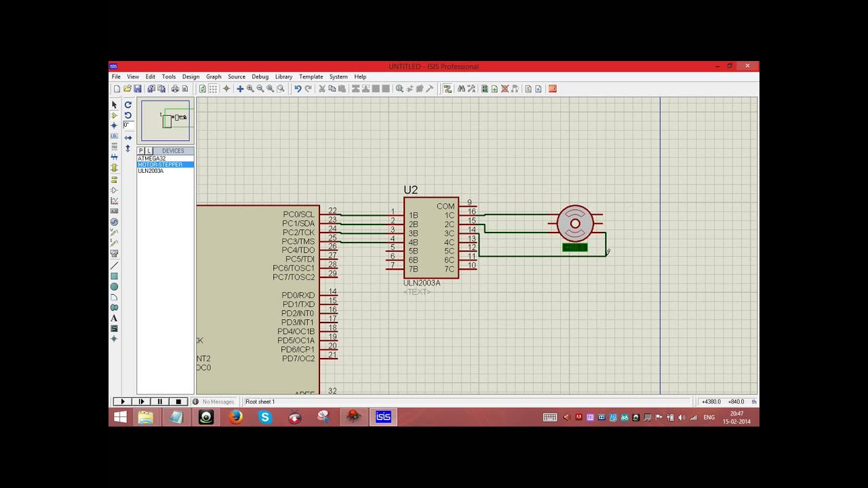This screenshot has height=488, width=868.
Task: Open the System menu
Action: (338, 77)
